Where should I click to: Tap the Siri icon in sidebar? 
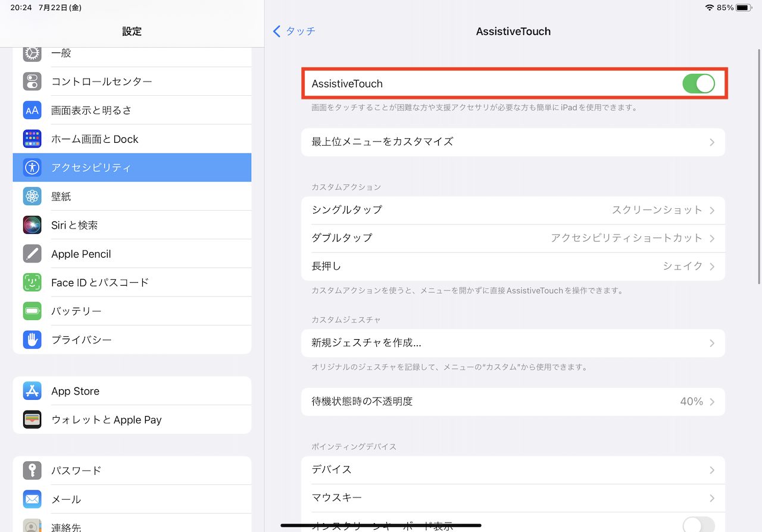tap(32, 225)
